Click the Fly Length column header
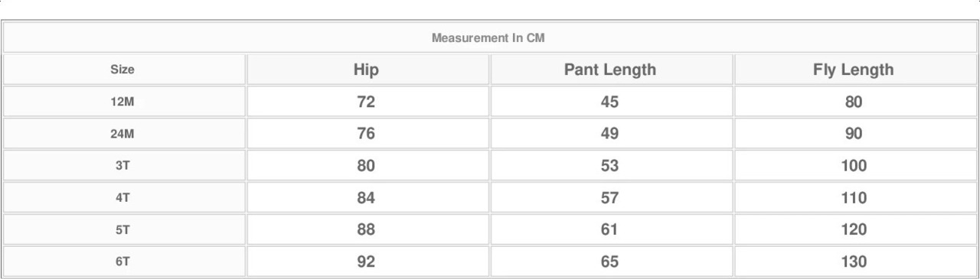The image size is (980, 279). [x=854, y=70]
